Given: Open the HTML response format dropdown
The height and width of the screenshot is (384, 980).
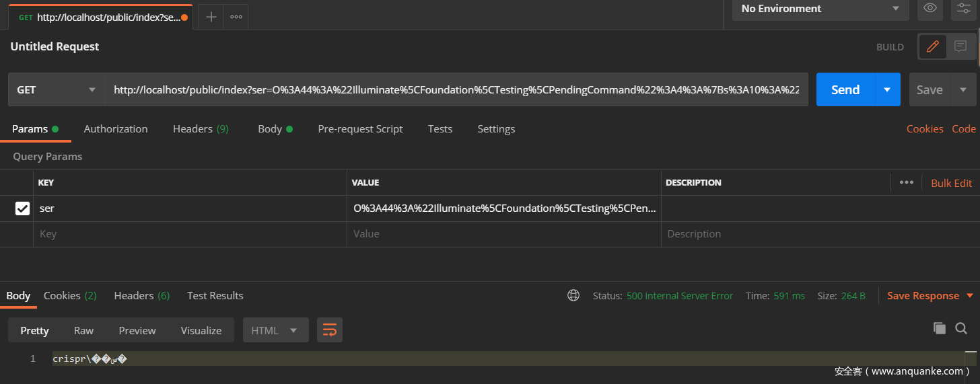Looking at the screenshot, I should click(x=275, y=330).
